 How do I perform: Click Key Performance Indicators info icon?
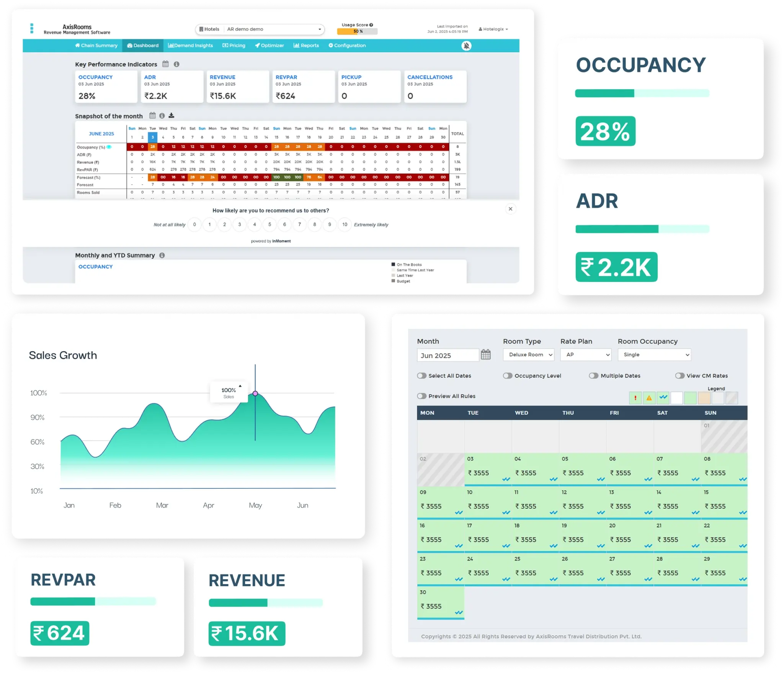click(x=176, y=64)
